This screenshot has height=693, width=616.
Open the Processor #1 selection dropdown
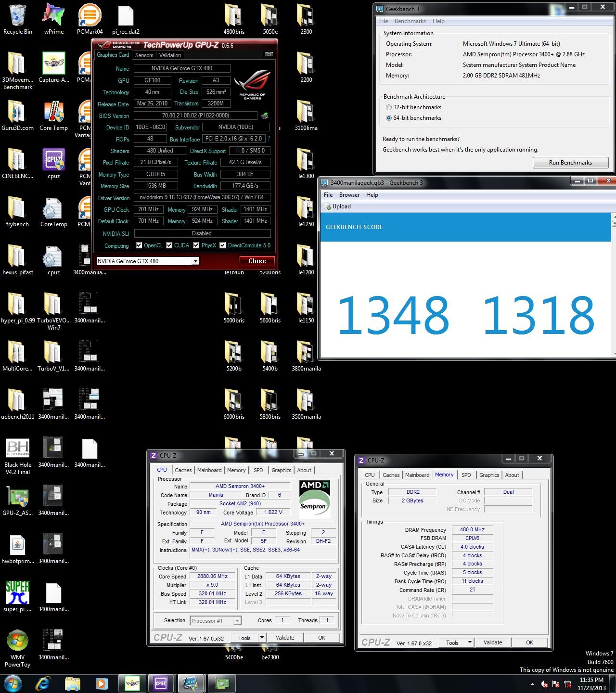click(x=215, y=621)
